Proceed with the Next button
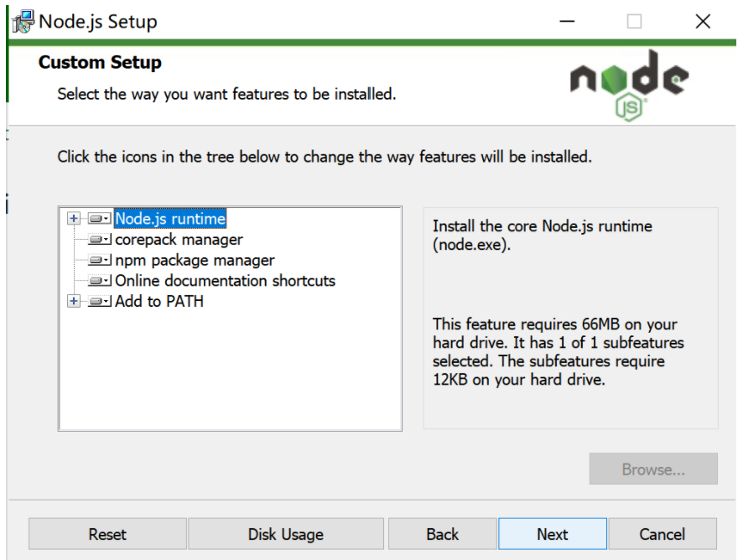Image resolution: width=738 pixels, height=560 pixels. click(553, 534)
